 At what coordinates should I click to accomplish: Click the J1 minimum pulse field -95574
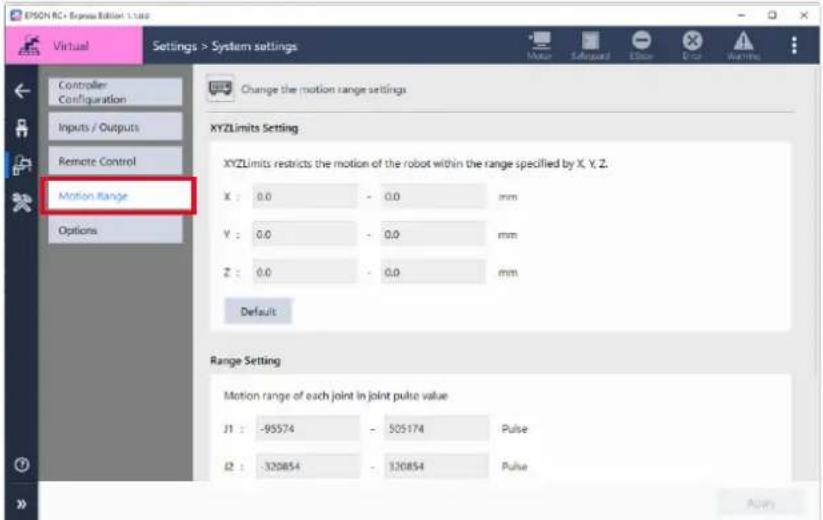pyautogui.click(x=308, y=429)
